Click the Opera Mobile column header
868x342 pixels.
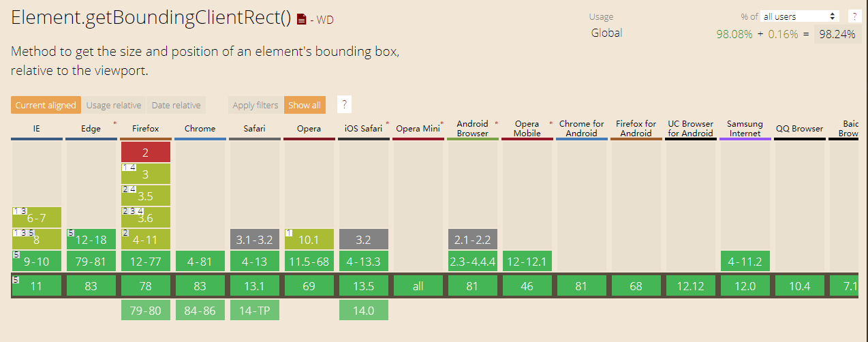point(527,129)
